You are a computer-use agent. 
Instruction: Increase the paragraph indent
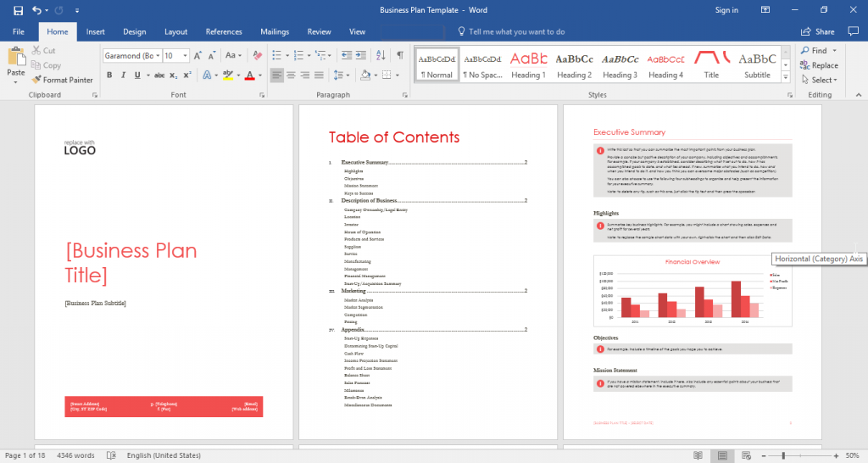359,56
